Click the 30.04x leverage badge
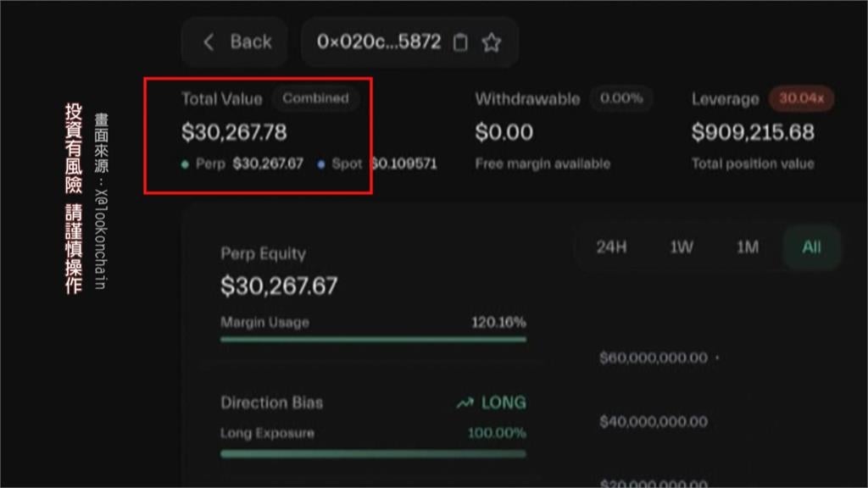Image resolution: width=868 pixels, height=488 pixels. tap(801, 98)
